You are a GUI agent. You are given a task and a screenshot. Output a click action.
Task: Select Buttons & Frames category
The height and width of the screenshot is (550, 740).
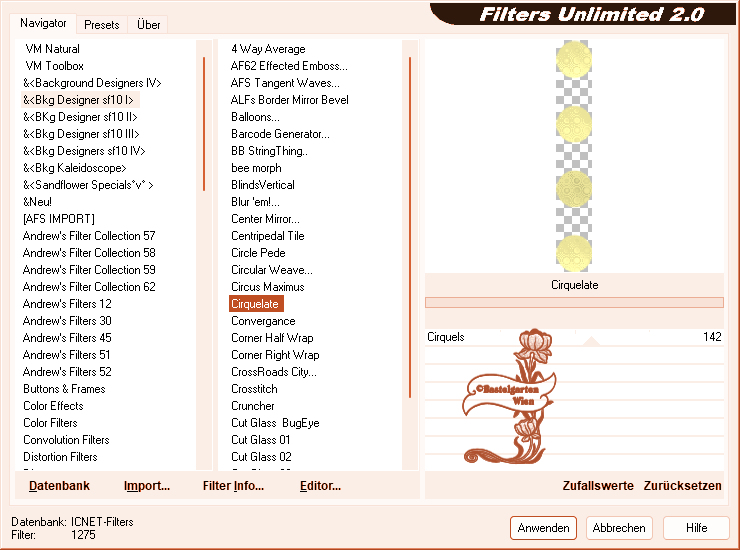click(64, 389)
